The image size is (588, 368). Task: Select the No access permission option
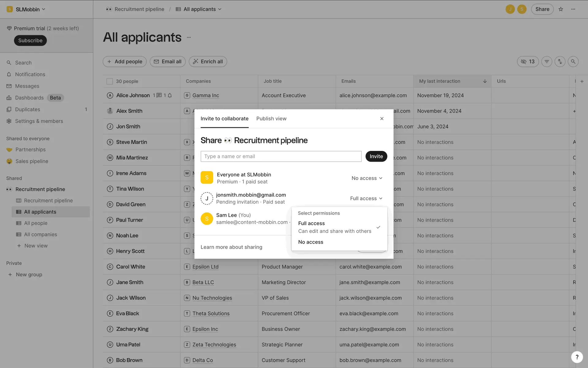pyautogui.click(x=311, y=242)
